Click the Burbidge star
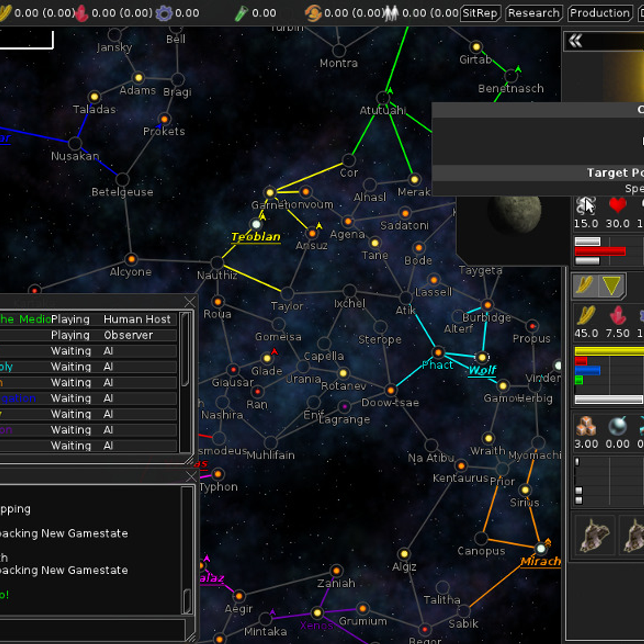 487,305
